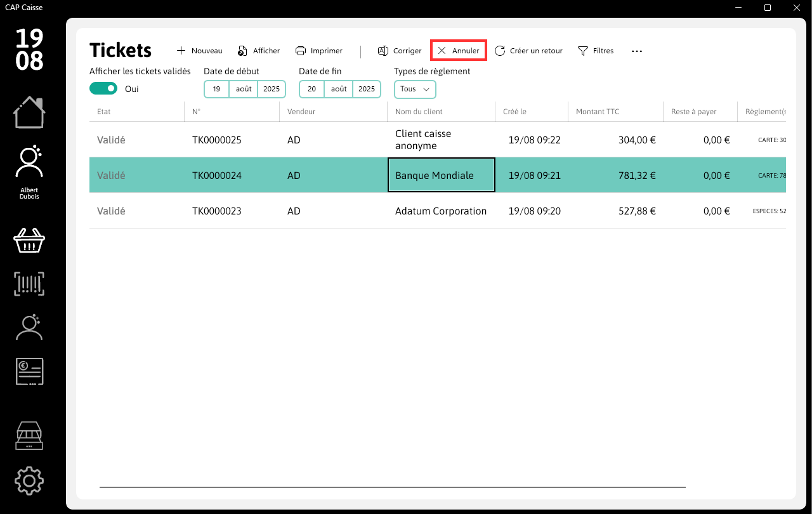Open the tickets receipt icon in sidebar

coord(29,371)
